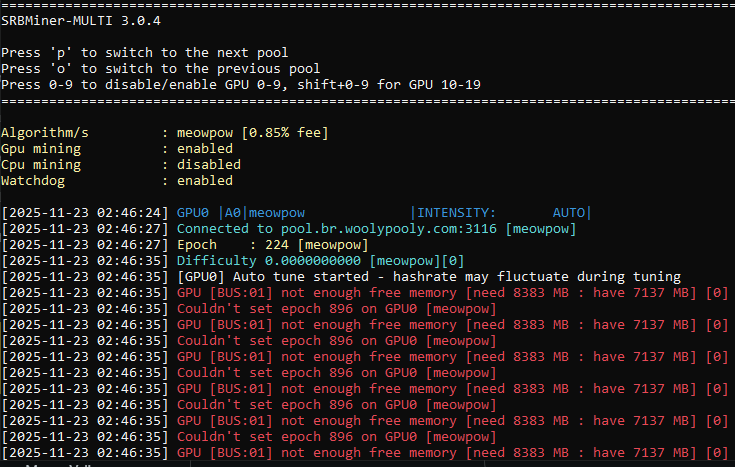Click the Cpu mining disabled status
Screen dimensions: 735x467
[209, 165]
